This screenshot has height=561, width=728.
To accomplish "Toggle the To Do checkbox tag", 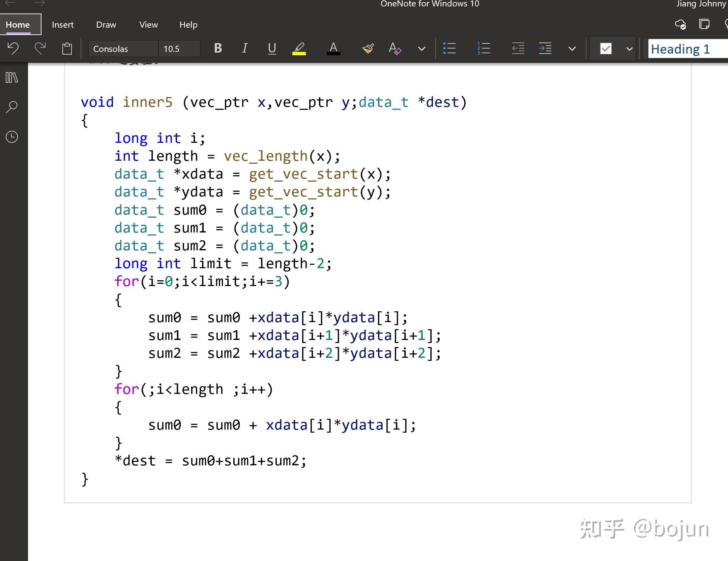I will pos(606,49).
